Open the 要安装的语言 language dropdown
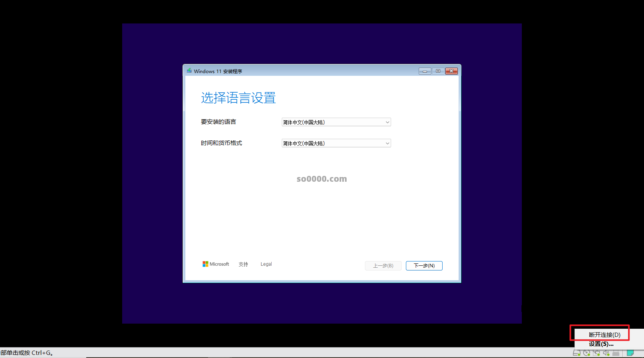 (336, 122)
